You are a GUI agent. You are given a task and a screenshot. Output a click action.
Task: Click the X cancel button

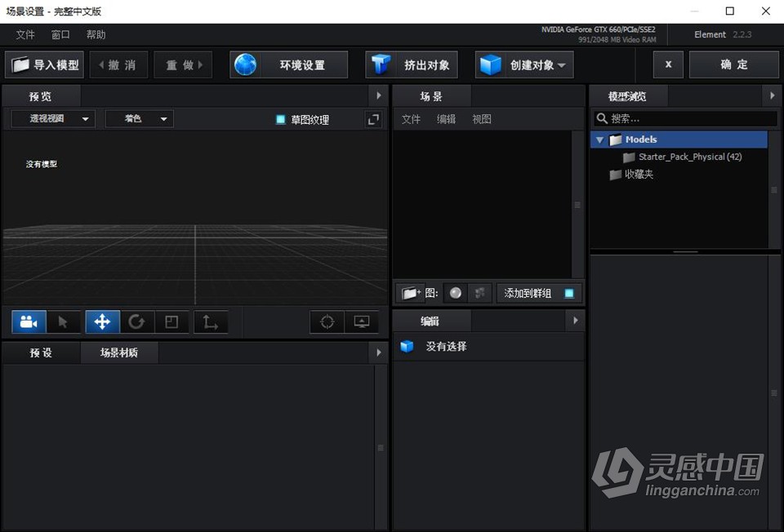(x=668, y=64)
